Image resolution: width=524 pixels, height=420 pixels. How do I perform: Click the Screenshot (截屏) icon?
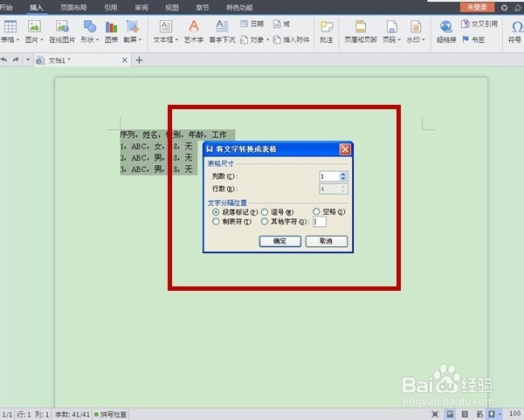point(133,27)
